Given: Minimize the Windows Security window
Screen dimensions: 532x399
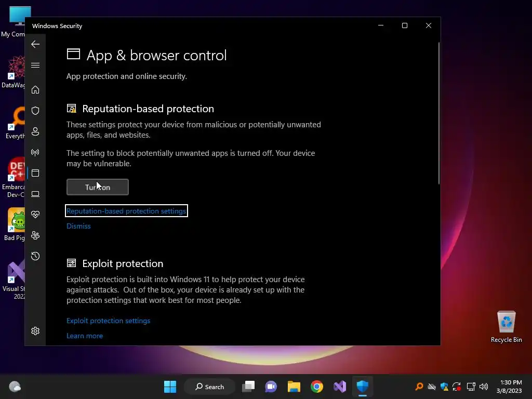Looking at the screenshot, I should click(x=381, y=25).
